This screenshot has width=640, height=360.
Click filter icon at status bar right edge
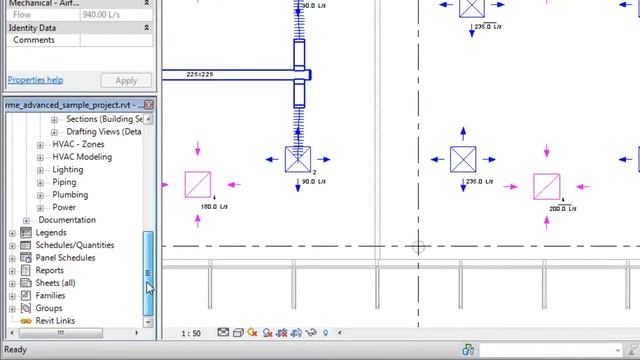click(x=634, y=350)
